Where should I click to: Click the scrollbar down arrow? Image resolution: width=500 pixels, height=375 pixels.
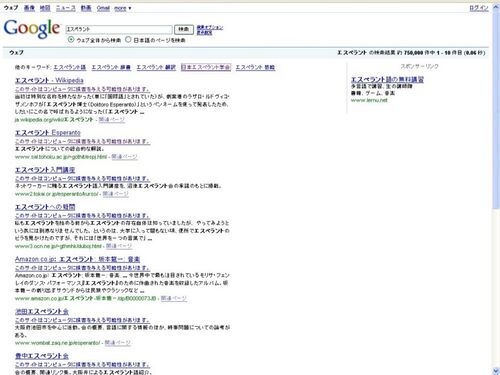click(496, 371)
